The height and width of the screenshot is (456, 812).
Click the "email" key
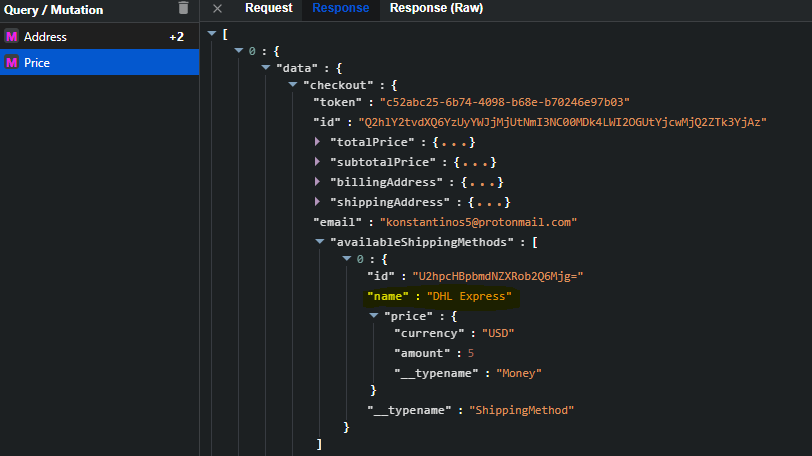click(337, 222)
